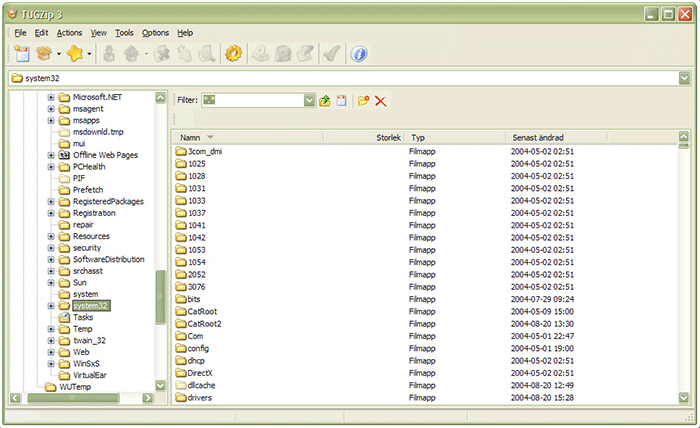Click the new folder icon by Filter
The width and height of the screenshot is (700, 428).
click(363, 101)
